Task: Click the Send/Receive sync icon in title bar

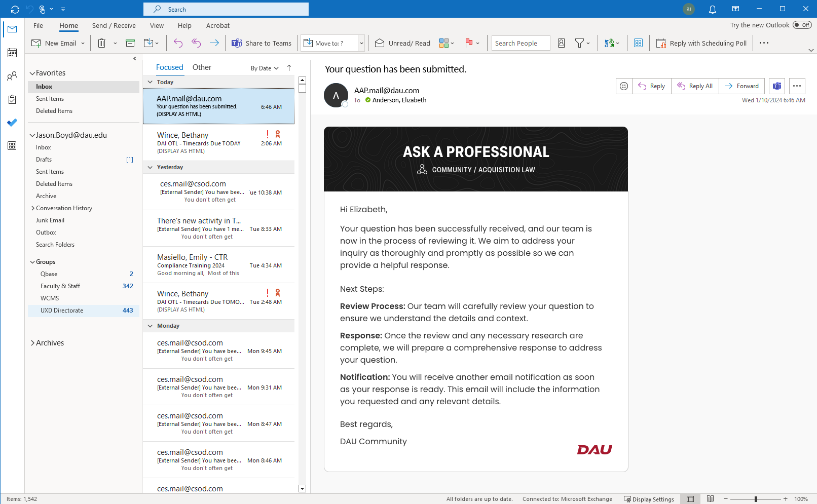Action: coord(15,9)
